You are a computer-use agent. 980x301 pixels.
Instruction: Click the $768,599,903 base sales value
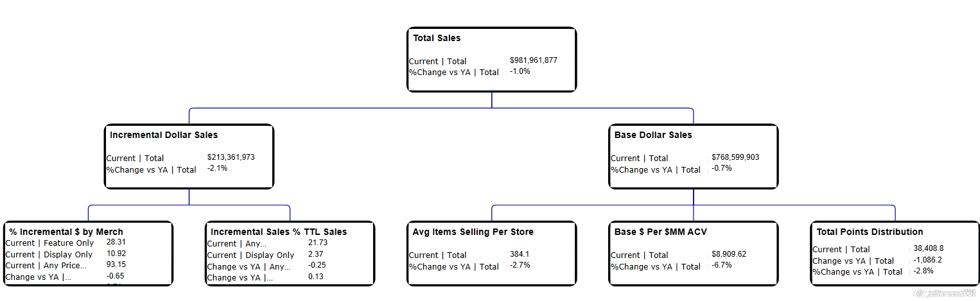click(735, 157)
